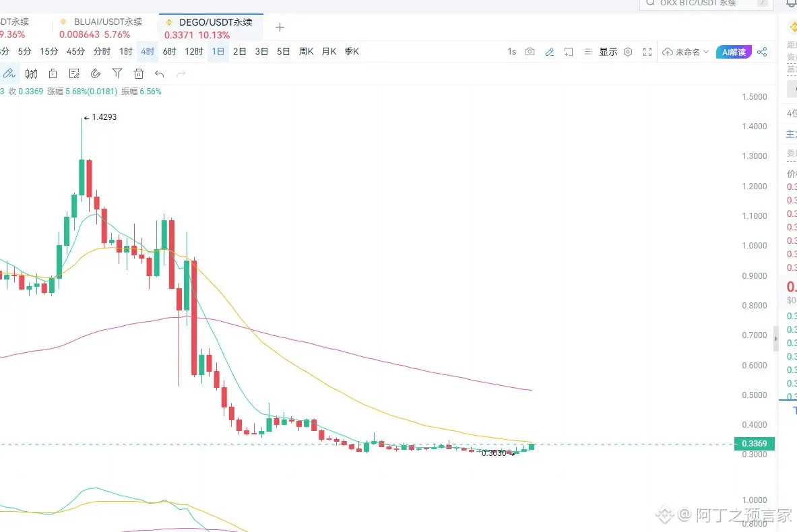Open the filter funnel icon
This screenshot has height=532, width=797.
(117, 73)
